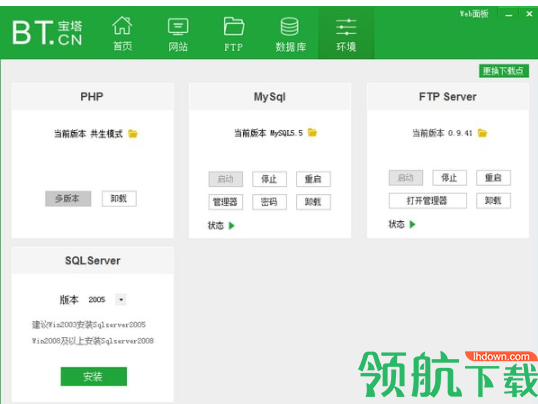
Task: Click the Win2003 Sqlserver2005 recommendation text
Action: point(89,324)
